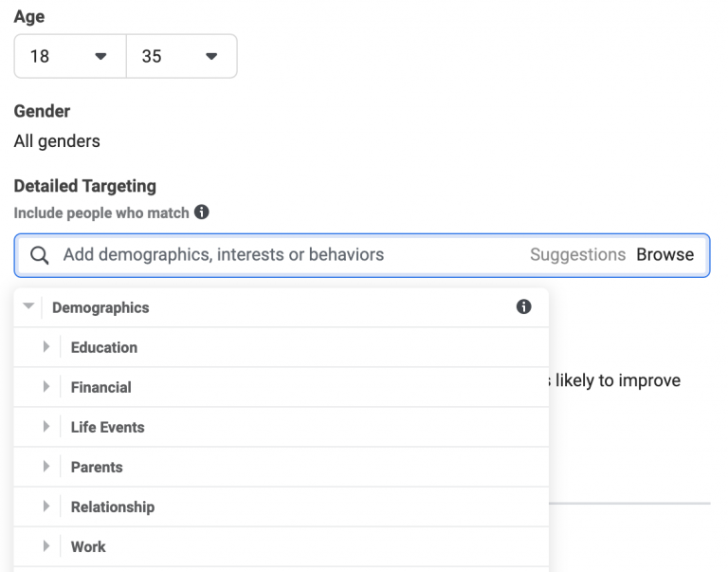Click Suggestions in the targeting search box

(x=577, y=255)
